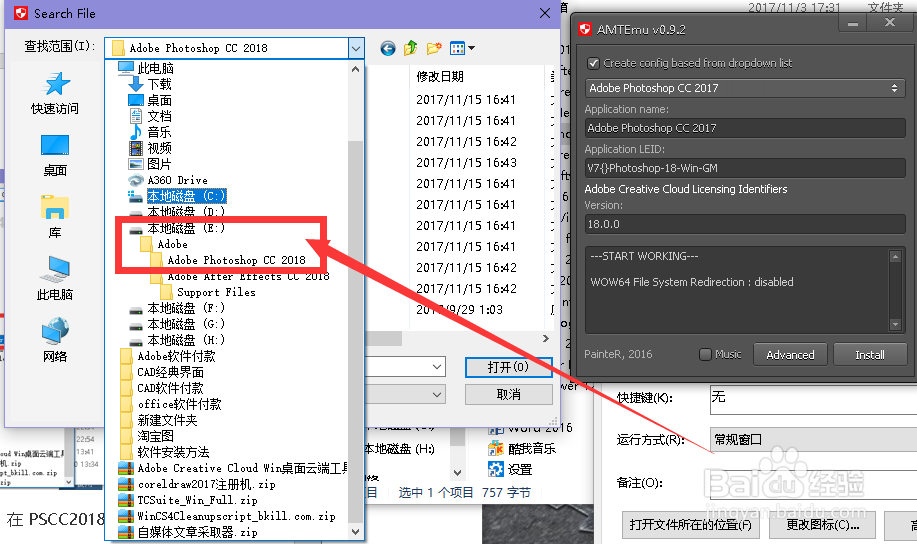The width and height of the screenshot is (917, 544).
Task: Open the View menu icon in Search File
Action: click(x=462, y=48)
